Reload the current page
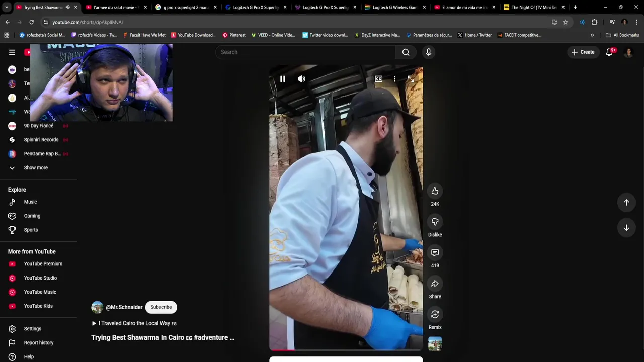644x362 pixels. tap(31, 22)
